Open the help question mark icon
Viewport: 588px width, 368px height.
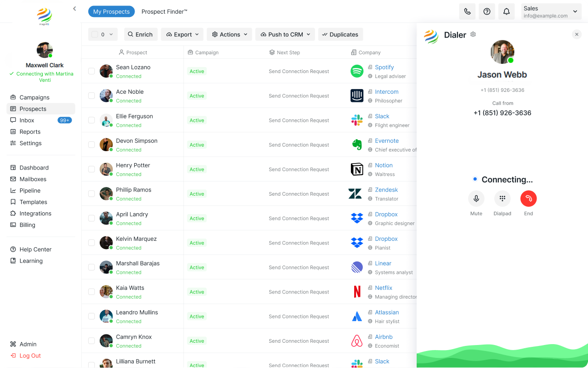[487, 11]
